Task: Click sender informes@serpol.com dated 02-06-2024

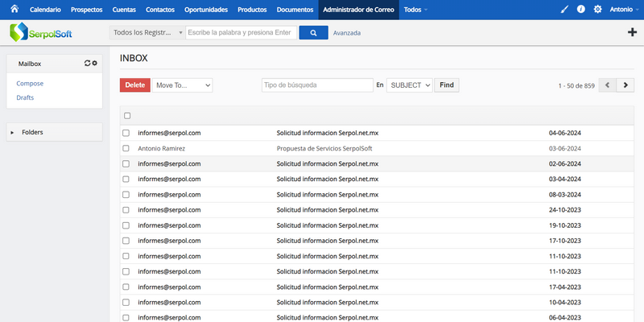Action: pyautogui.click(x=169, y=164)
